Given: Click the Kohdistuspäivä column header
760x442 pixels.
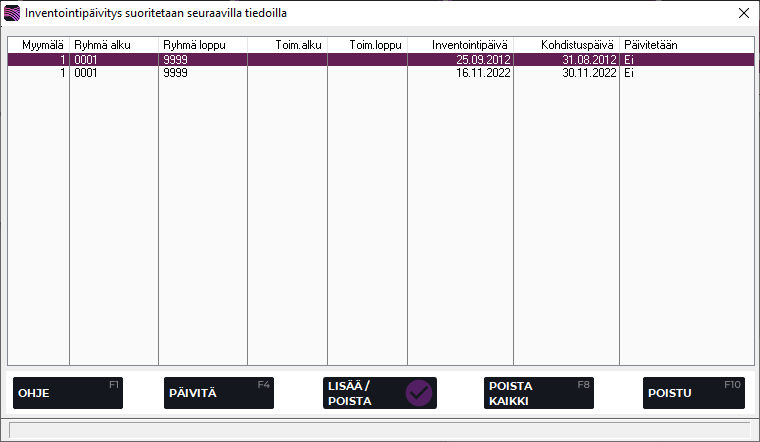Looking at the screenshot, I should [566, 45].
